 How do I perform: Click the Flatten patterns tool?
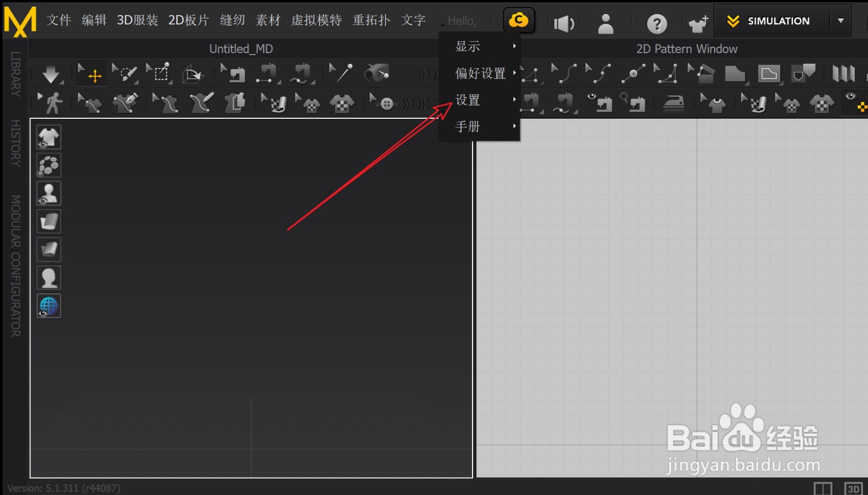(234, 103)
